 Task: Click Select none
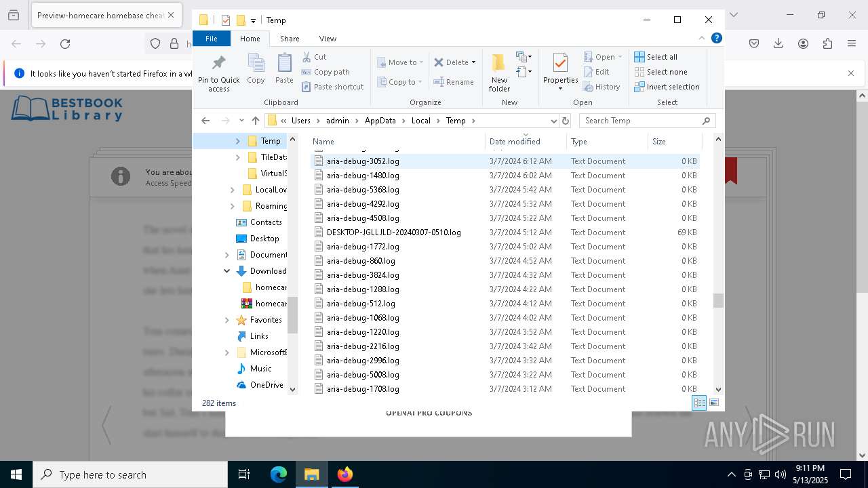pos(660,72)
